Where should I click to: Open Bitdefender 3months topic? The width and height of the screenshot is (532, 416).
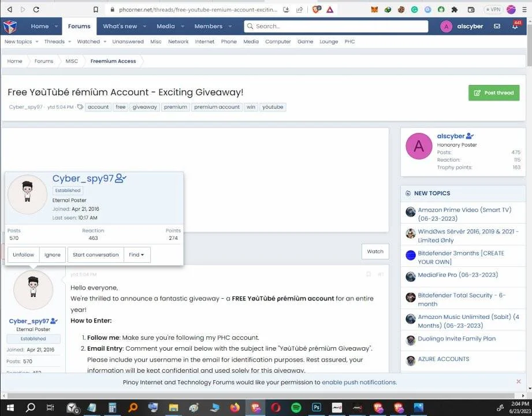461,258
